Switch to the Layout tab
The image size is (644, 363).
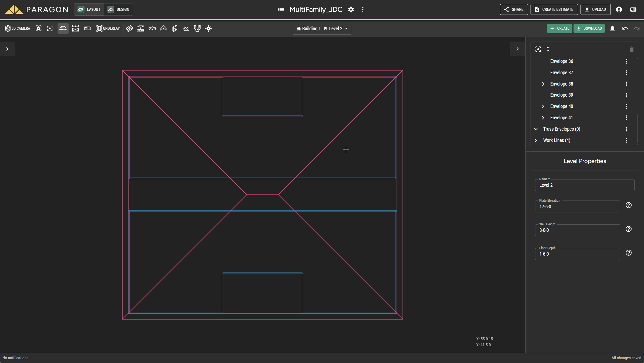[89, 9]
